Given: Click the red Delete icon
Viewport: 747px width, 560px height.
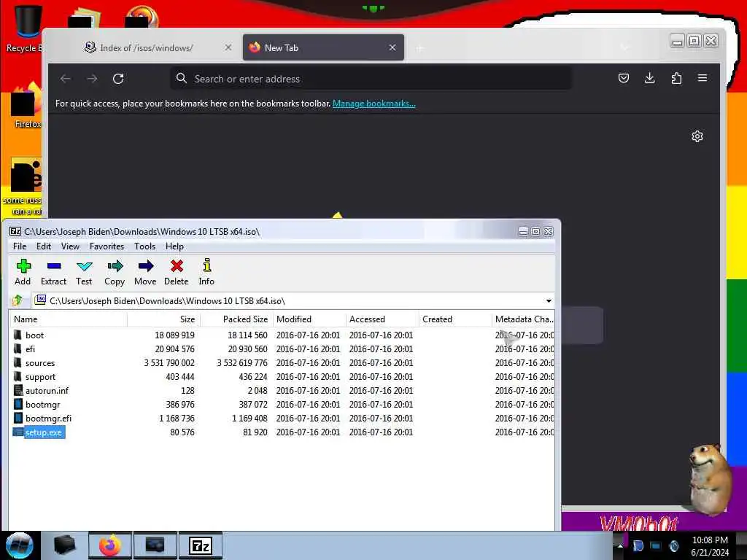Looking at the screenshot, I should point(177,272).
